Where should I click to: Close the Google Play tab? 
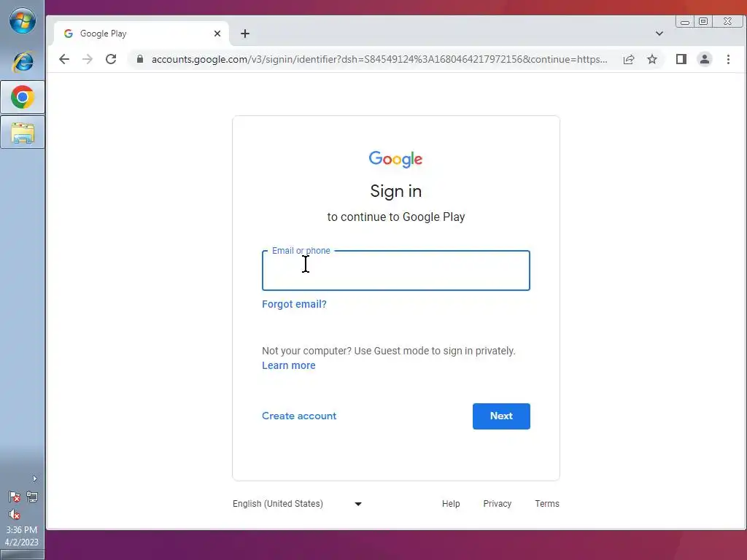[217, 34]
